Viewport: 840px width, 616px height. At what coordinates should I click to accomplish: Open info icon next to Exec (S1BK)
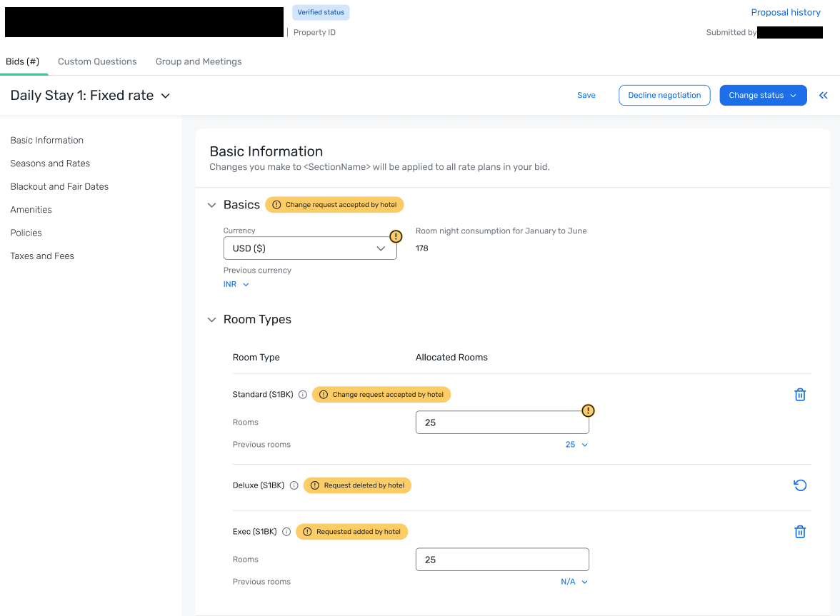point(286,532)
